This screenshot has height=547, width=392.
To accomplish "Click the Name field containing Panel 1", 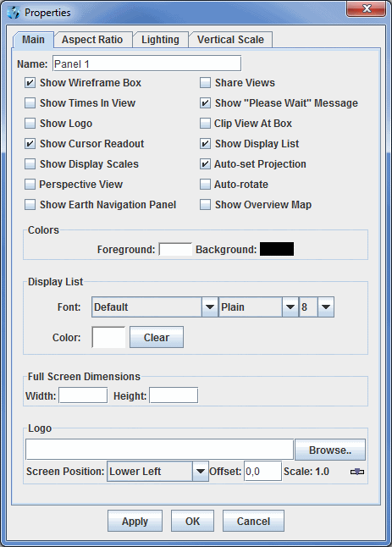I will coord(146,64).
